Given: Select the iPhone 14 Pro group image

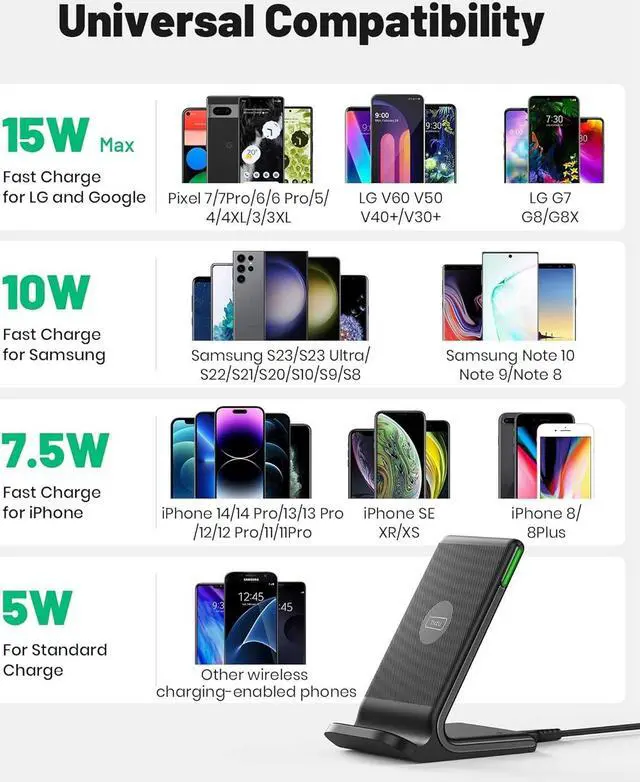Looking at the screenshot, I should point(241,452).
